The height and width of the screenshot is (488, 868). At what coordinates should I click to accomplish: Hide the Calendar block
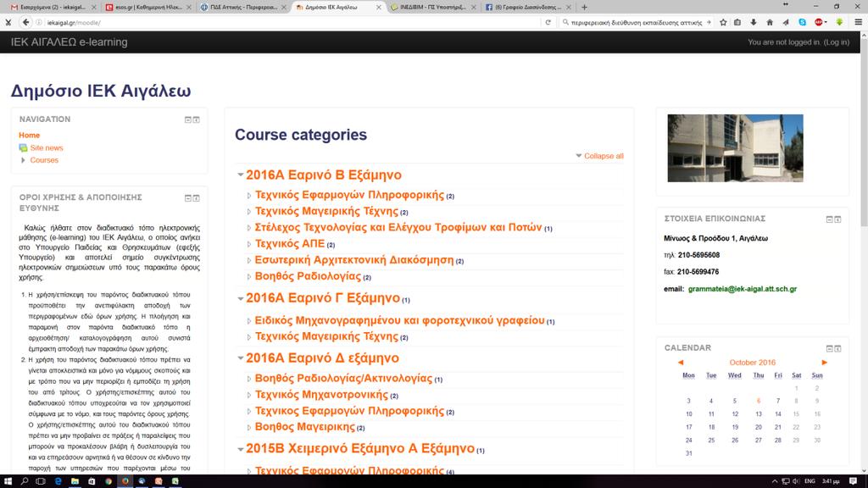(x=829, y=348)
